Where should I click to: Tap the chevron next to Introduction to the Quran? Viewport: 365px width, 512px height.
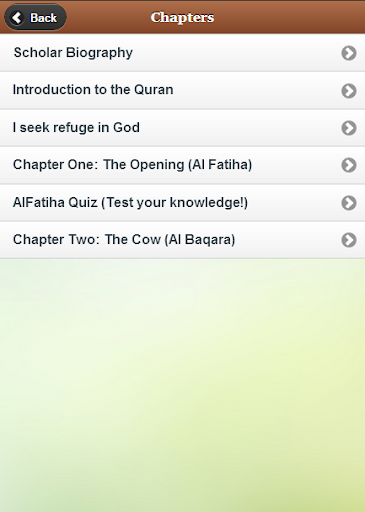pyautogui.click(x=349, y=91)
